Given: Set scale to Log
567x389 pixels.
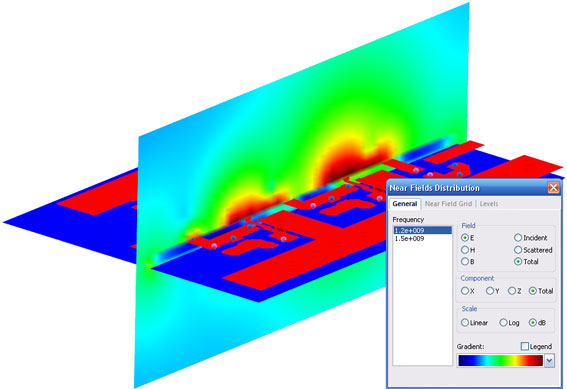Looking at the screenshot, I should (x=509, y=322).
